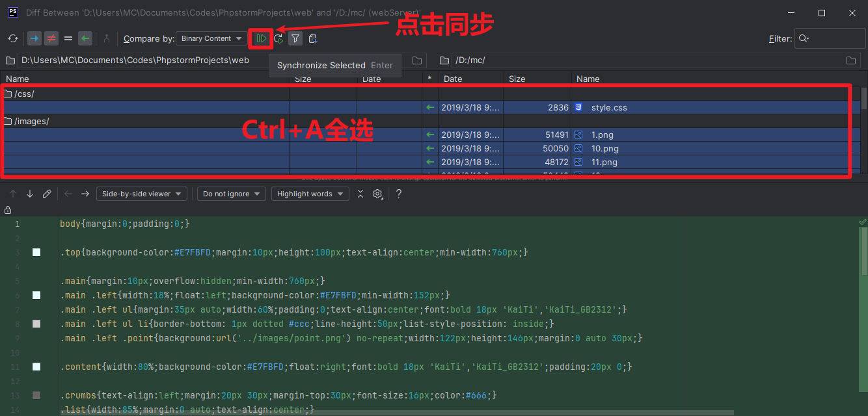868x416 pixels.
Task: Click the lock read-only icon
Action: coord(8,210)
